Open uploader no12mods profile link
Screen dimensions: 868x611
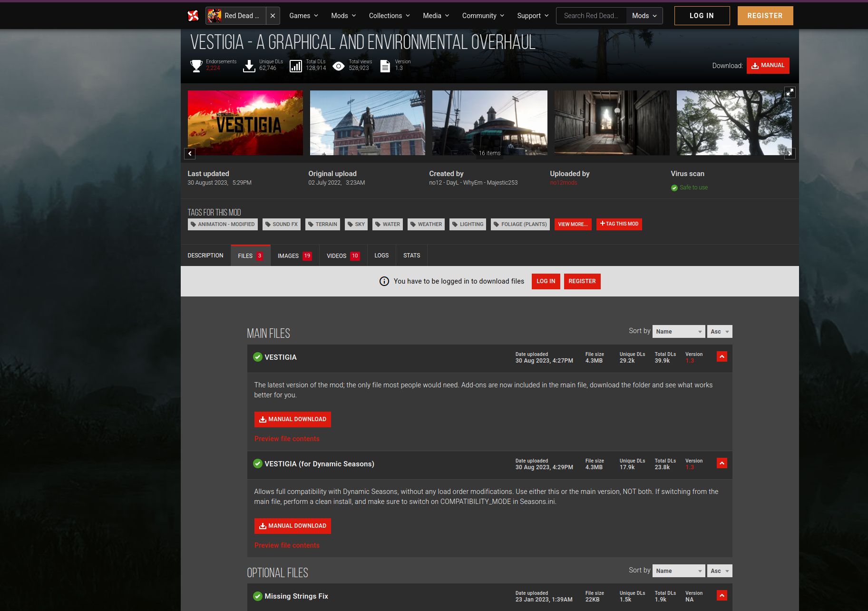[564, 183]
